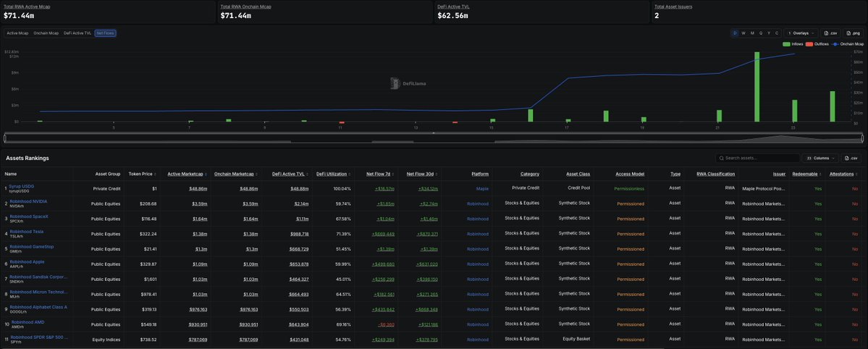Select yearly Y interval
Screen dimensions: 868x349
[x=769, y=33]
